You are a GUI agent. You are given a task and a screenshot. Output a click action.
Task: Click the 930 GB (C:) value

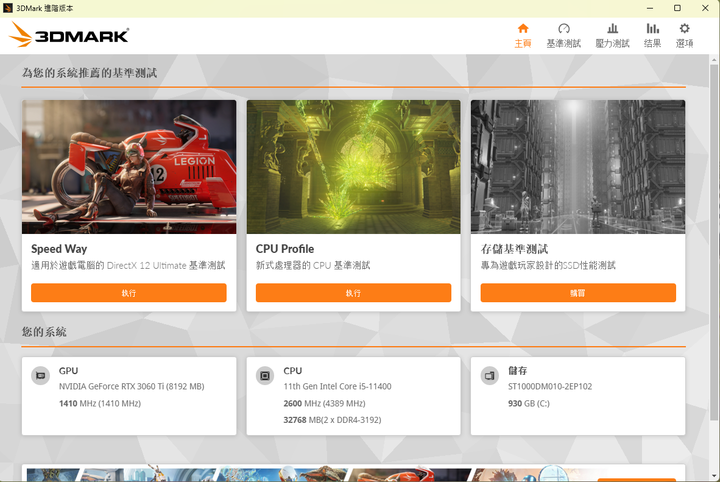(529, 404)
